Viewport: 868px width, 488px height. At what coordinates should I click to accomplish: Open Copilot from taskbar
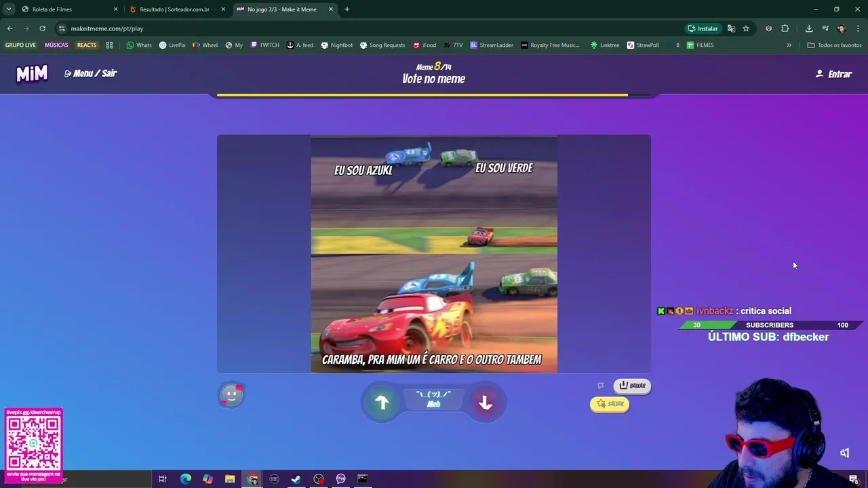tap(208, 479)
